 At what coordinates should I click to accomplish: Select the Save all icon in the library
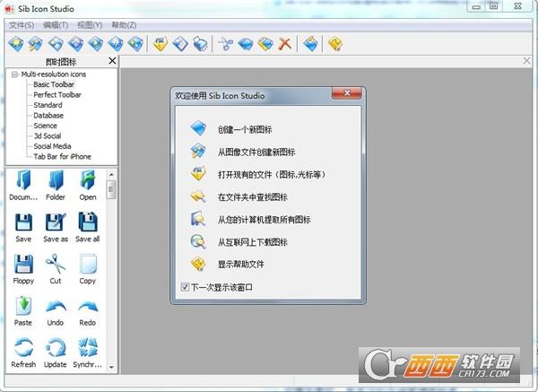coord(88,228)
